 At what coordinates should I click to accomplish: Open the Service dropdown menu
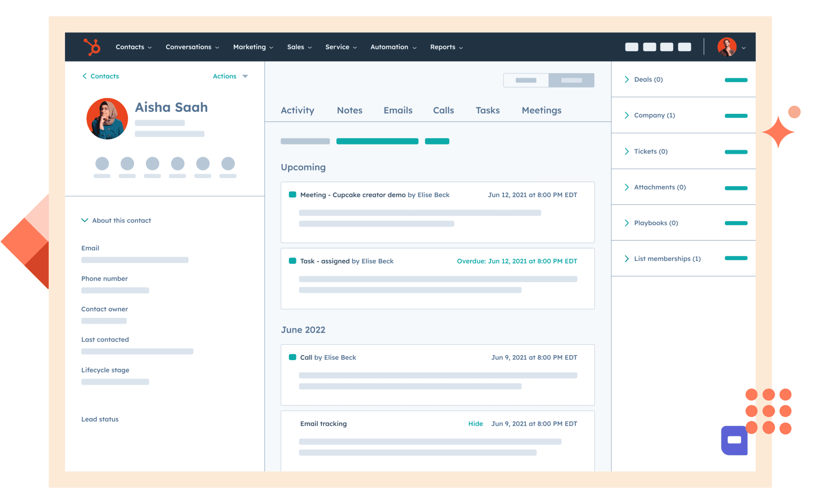click(x=341, y=47)
